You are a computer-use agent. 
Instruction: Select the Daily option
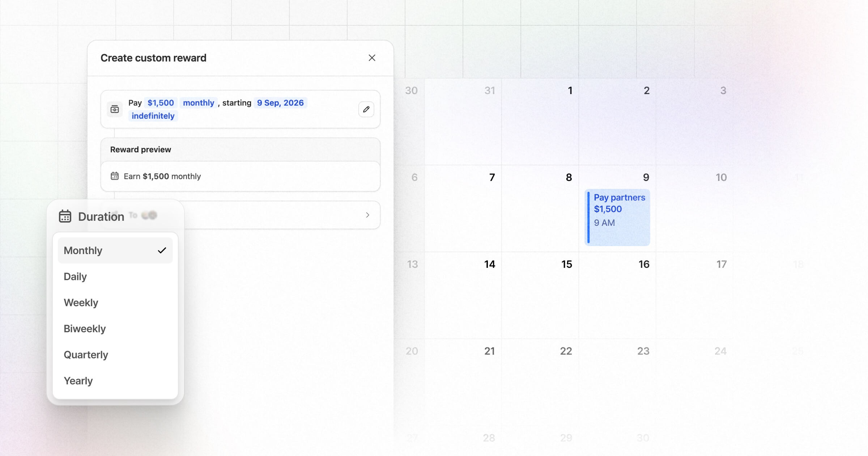click(x=115, y=276)
